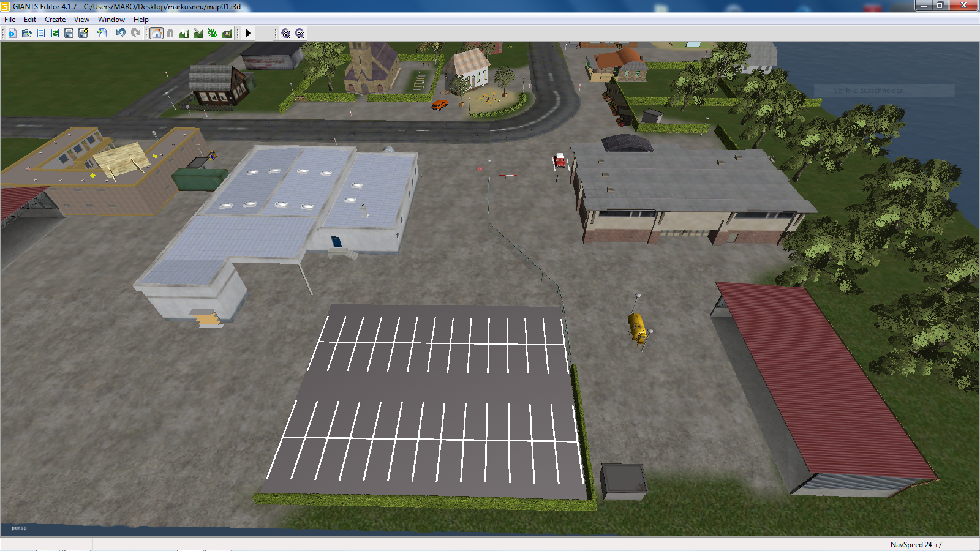Expand the Window menu
This screenshot has height=551, width=980.
point(111,20)
